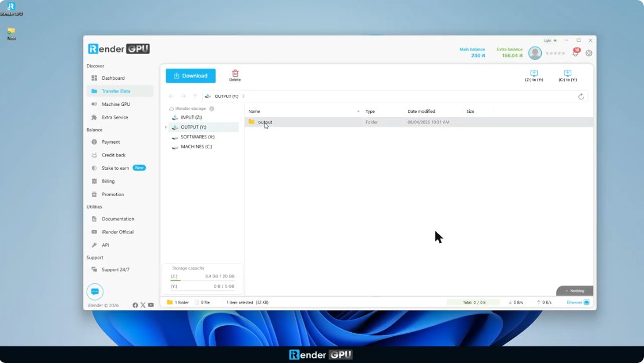The height and width of the screenshot is (363, 644).
Task: Sort by the Name column
Action: coord(254,112)
